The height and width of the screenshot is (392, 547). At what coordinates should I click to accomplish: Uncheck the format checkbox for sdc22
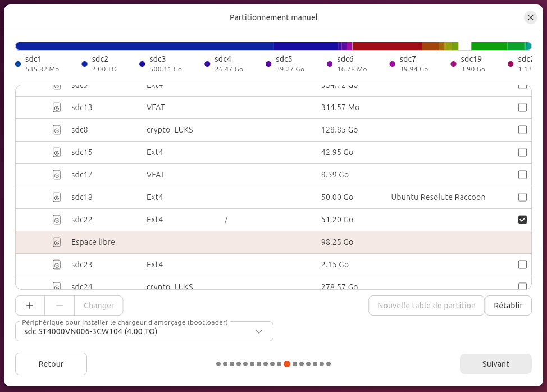point(522,220)
